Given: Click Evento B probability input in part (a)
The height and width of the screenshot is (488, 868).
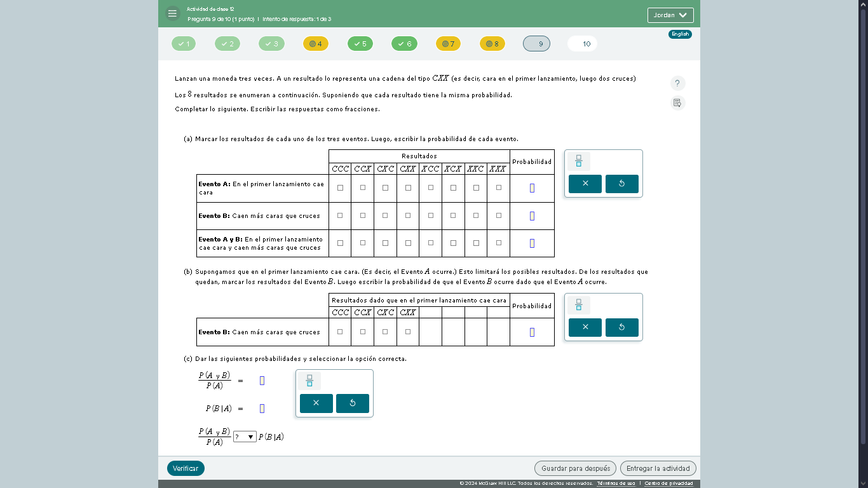Looking at the screenshot, I should (532, 216).
